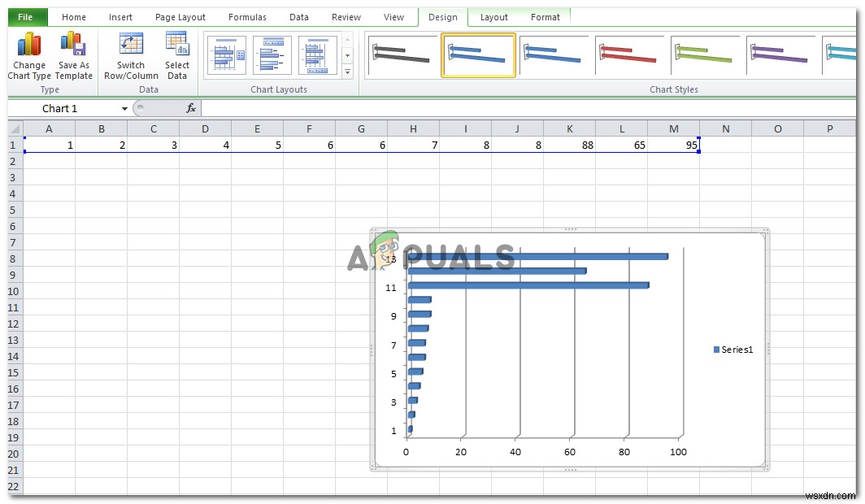Image resolution: width=865 pixels, height=504 pixels.
Task: Select the chart bar reaching about 65
Action: click(x=497, y=271)
